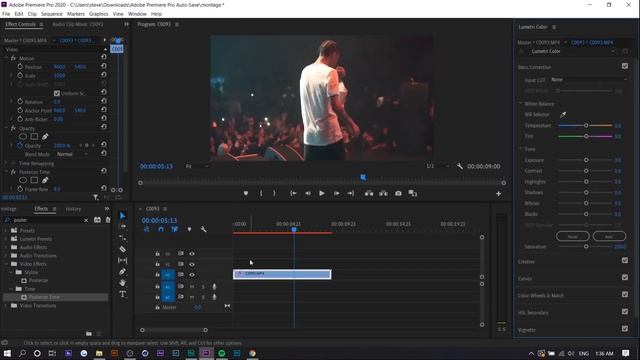
Task: Expand the Time Remapping effect
Action: pos(7,163)
